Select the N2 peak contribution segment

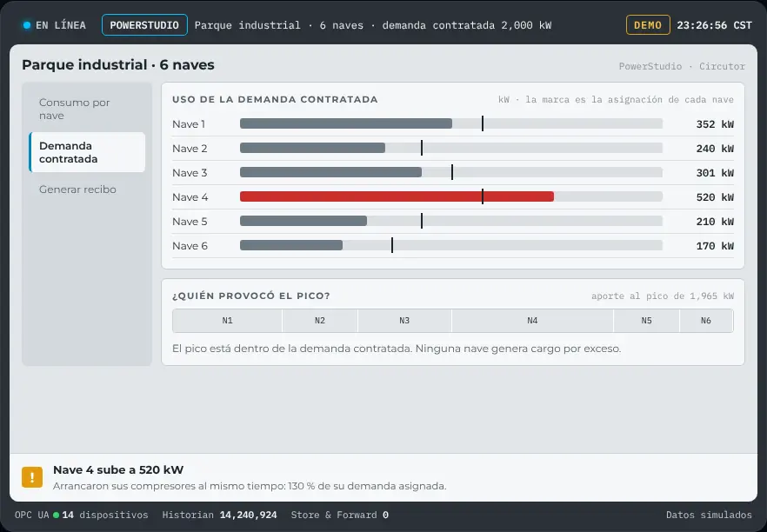(x=320, y=321)
